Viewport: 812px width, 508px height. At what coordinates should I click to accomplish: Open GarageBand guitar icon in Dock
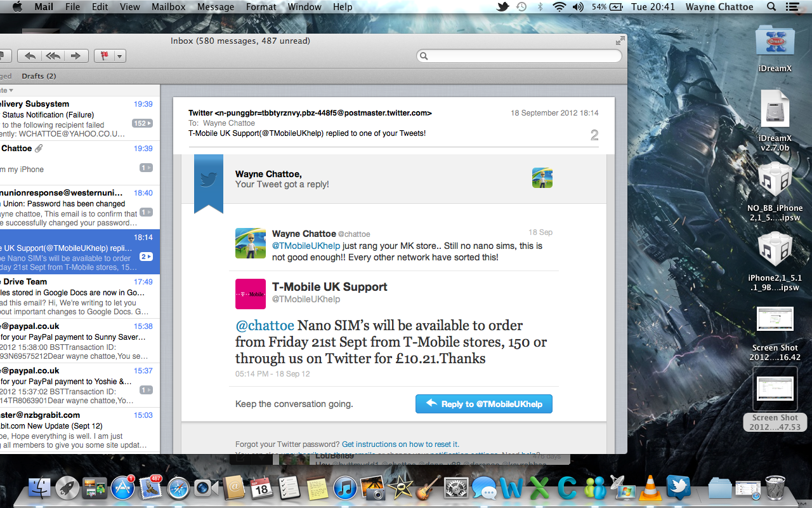(x=429, y=488)
